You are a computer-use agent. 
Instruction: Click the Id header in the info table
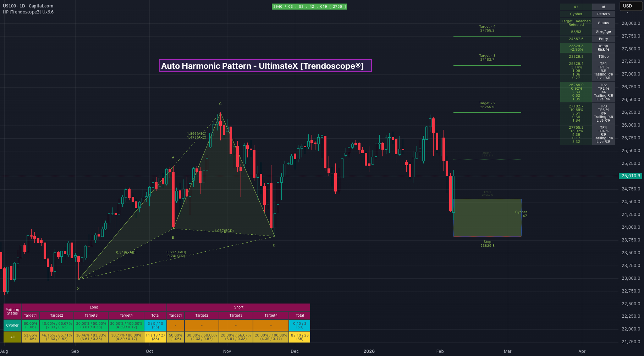(603, 7)
